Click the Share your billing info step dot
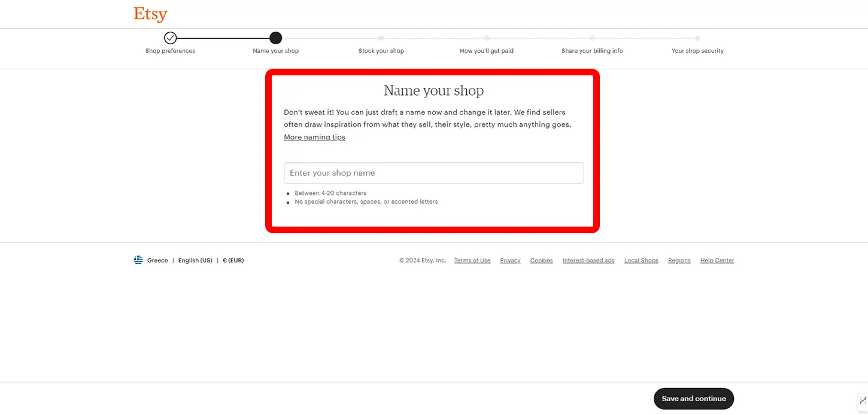 pos(592,38)
